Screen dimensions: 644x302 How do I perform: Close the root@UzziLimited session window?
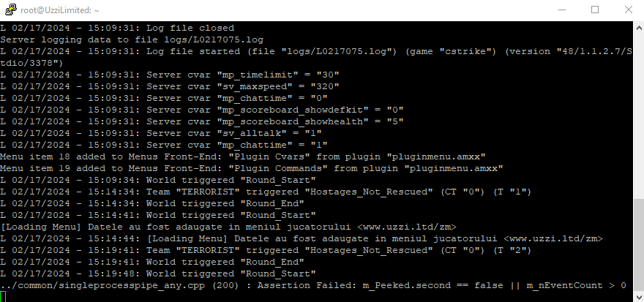629,10
